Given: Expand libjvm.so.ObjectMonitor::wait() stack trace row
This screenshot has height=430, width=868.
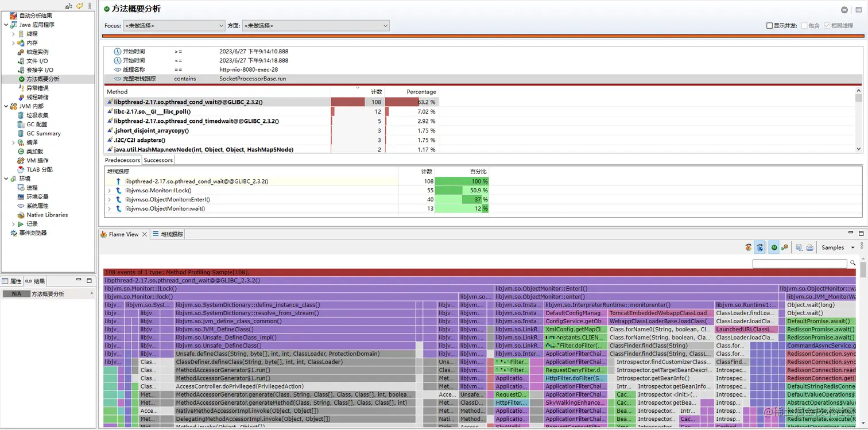Looking at the screenshot, I should pyautogui.click(x=110, y=209).
